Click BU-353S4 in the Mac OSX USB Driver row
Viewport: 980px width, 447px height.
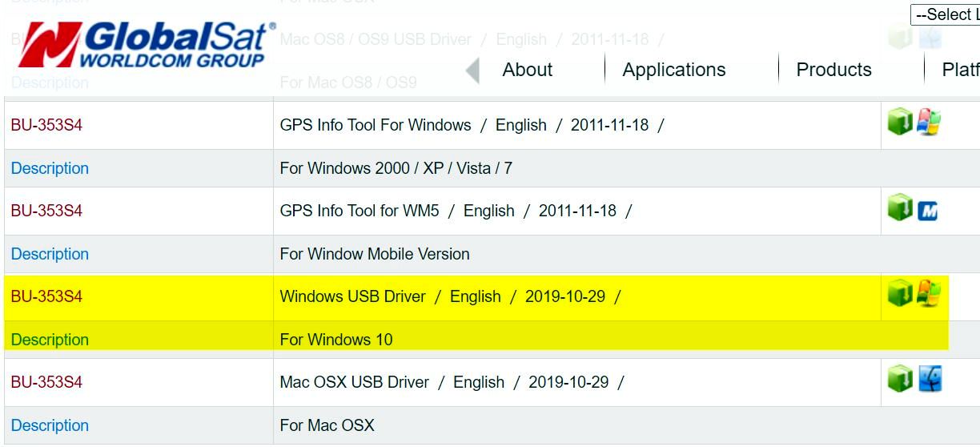(46, 382)
